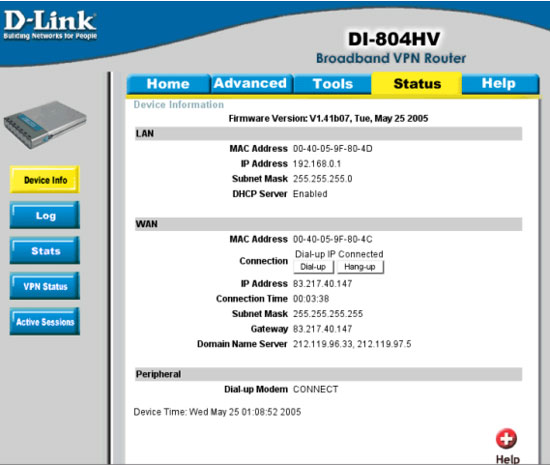Click Broadband VPN Router subtitle

tap(391, 58)
